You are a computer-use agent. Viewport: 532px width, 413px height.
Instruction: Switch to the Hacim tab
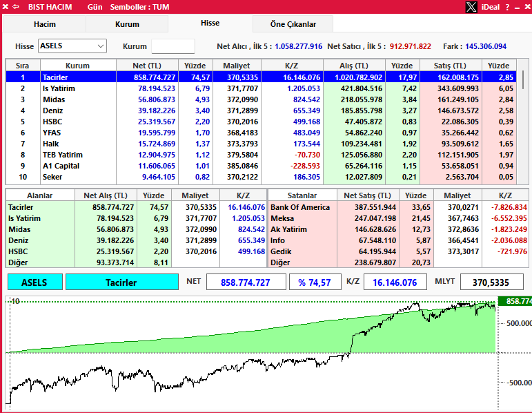pyautogui.click(x=44, y=24)
